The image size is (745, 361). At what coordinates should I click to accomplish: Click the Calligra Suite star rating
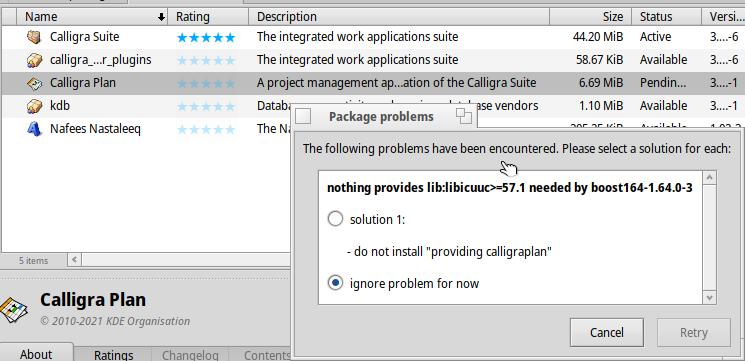click(x=206, y=38)
